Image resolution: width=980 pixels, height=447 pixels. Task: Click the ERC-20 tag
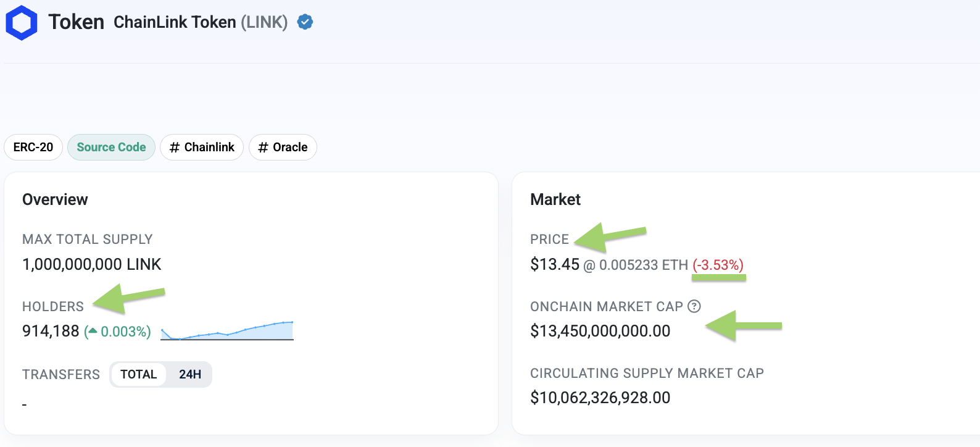[x=33, y=147]
